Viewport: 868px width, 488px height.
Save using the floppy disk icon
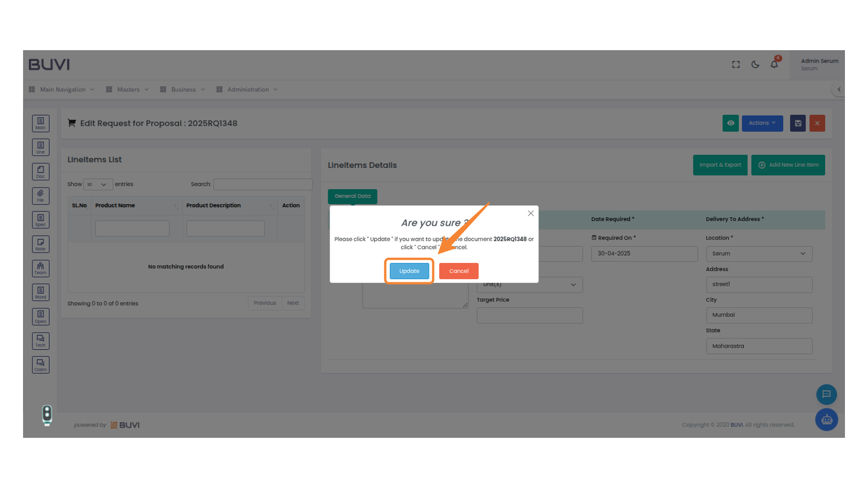797,123
